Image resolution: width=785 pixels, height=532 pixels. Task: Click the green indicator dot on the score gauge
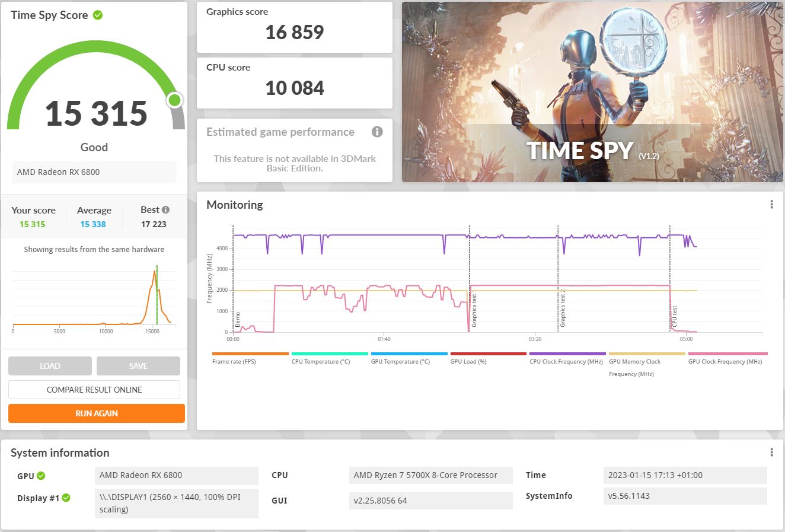(173, 101)
